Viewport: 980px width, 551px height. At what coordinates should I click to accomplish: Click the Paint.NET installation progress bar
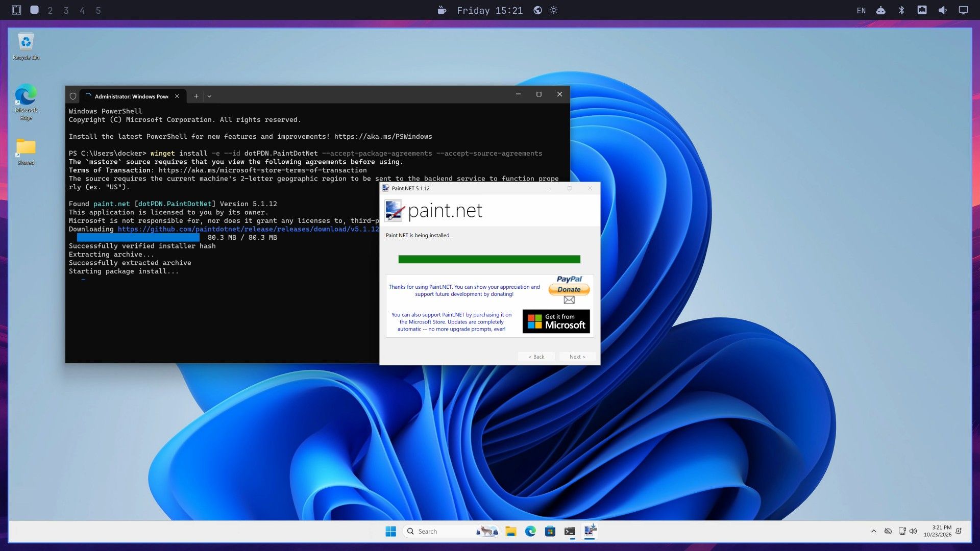tap(489, 259)
